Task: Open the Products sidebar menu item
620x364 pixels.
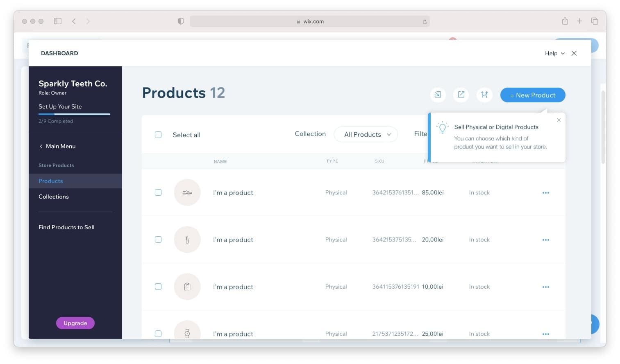Action: 50,181
